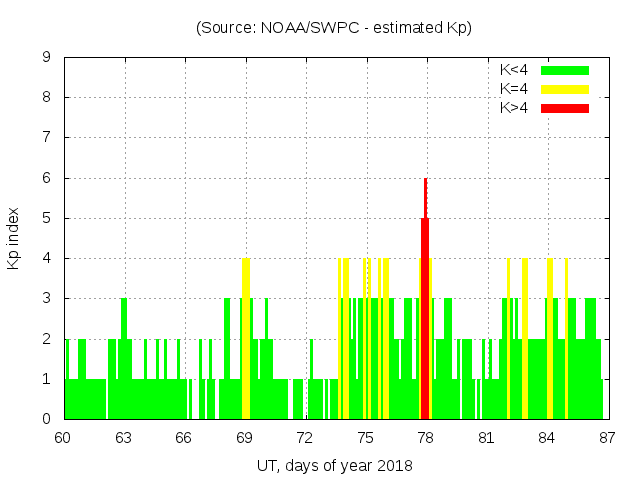Click the 'K>4' legend text label
Image resolution: width=640 pixels, height=480 pixels.
(x=514, y=108)
